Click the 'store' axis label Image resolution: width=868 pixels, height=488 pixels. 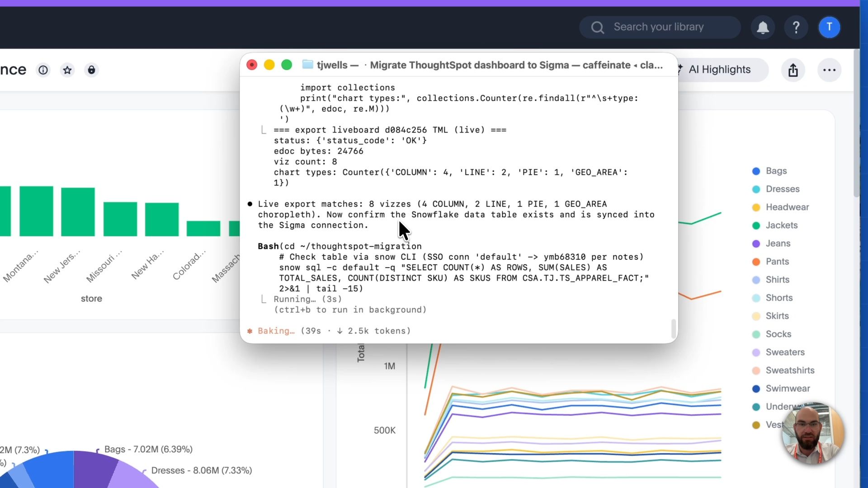click(x=91, y=299)
